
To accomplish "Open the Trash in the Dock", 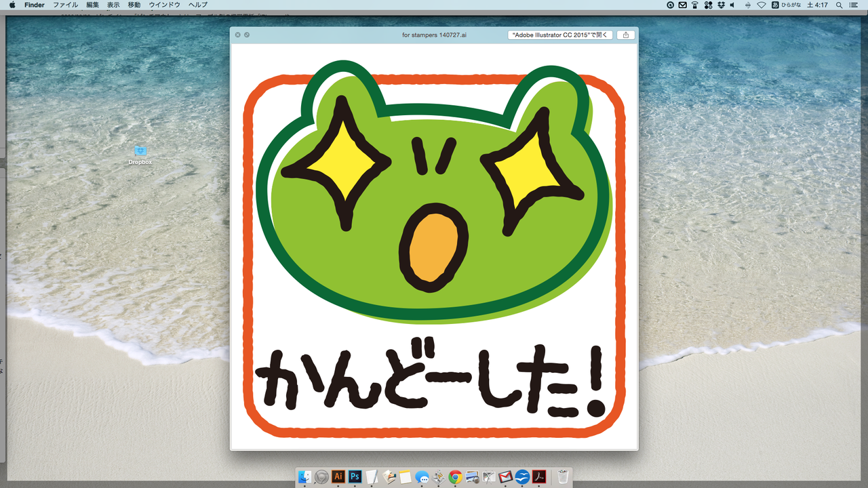I will [x=563, y=477].
